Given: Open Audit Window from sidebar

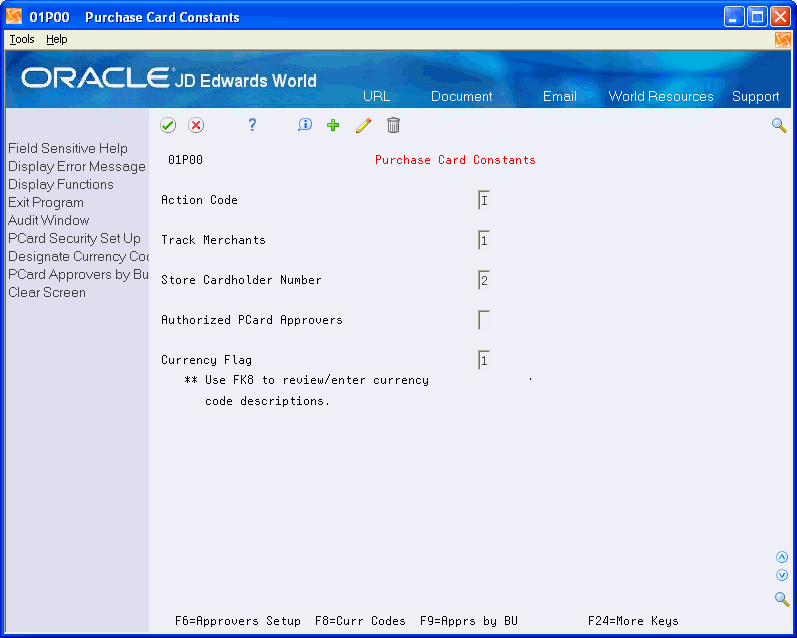Looking at the screenshot, I should (48, 220).
